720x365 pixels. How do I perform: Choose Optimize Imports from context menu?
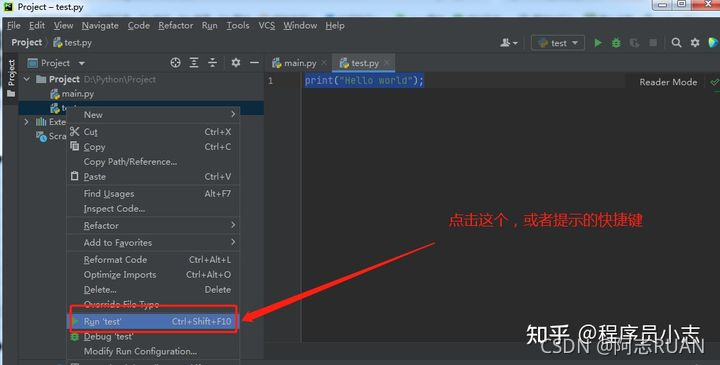pos(153,275)
